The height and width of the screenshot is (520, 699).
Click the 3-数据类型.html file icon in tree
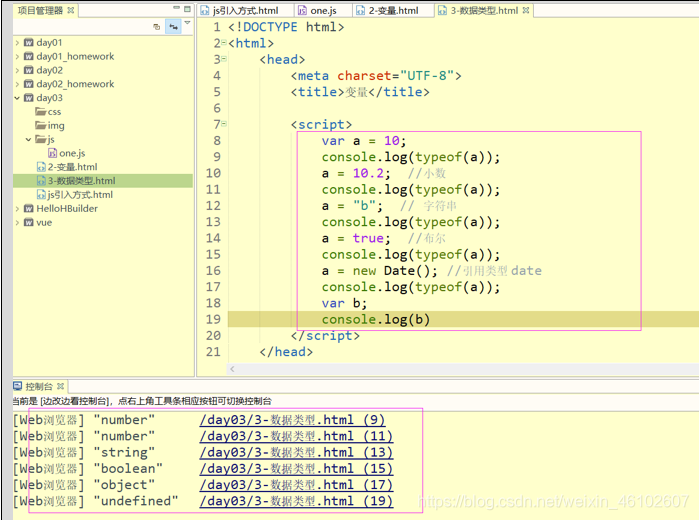coord(41,181)
